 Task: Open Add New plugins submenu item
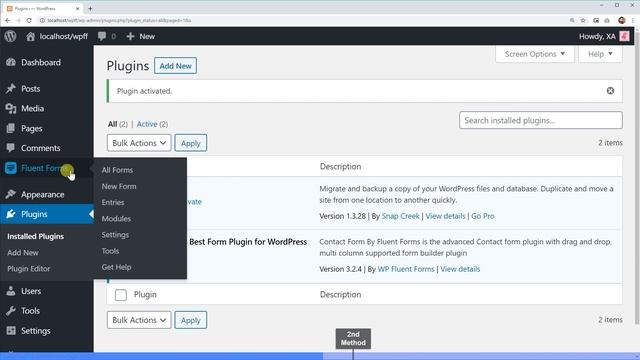pyautogui.click(x=23, y=253)
